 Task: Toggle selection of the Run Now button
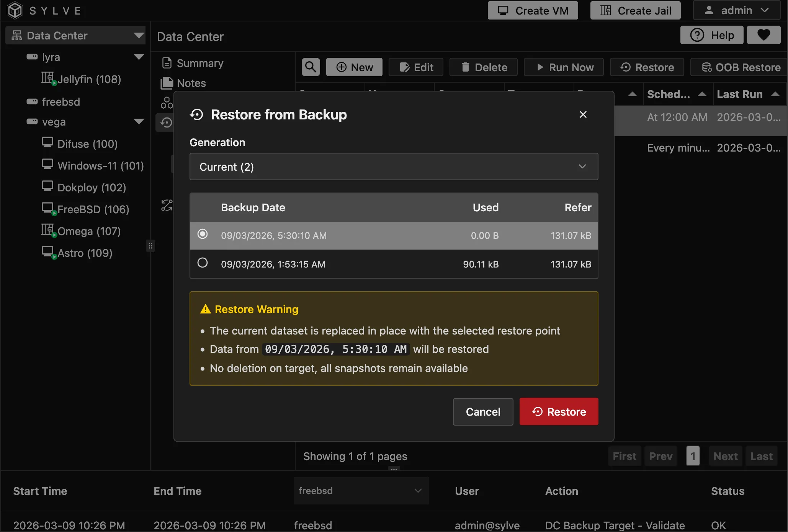[x=563, y=67]
